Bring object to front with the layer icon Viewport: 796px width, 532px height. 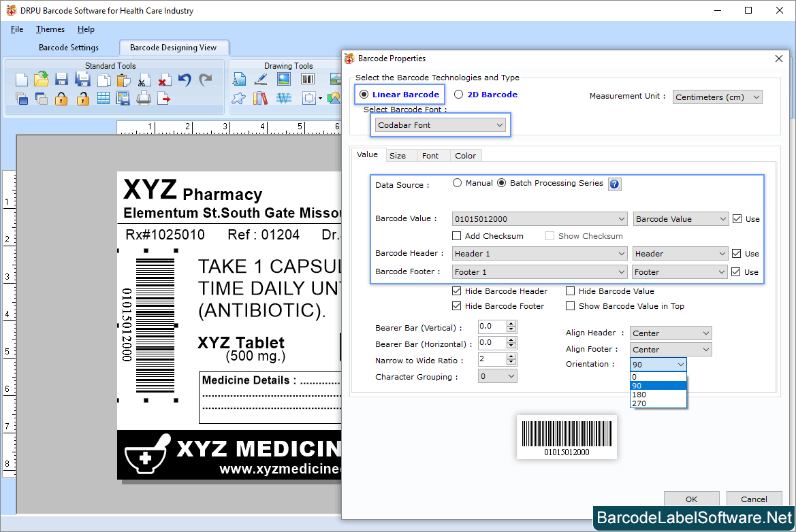21,99
